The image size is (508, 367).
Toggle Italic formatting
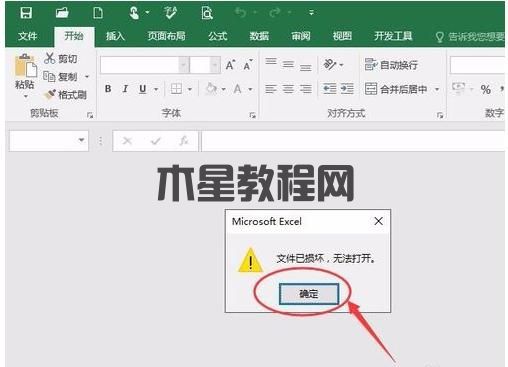125,89
